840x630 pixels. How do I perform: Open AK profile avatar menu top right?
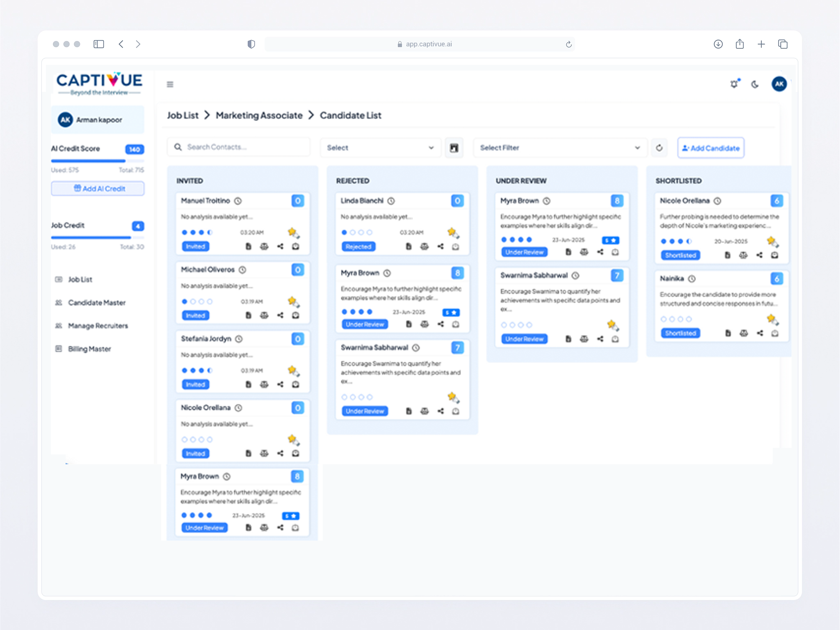pos(779,84)
